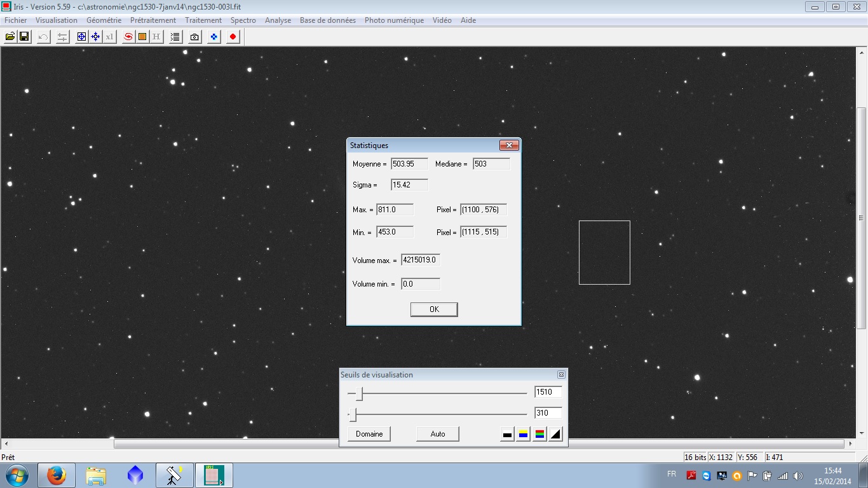Apply the black and white palette icon

[x=507, y=435]
